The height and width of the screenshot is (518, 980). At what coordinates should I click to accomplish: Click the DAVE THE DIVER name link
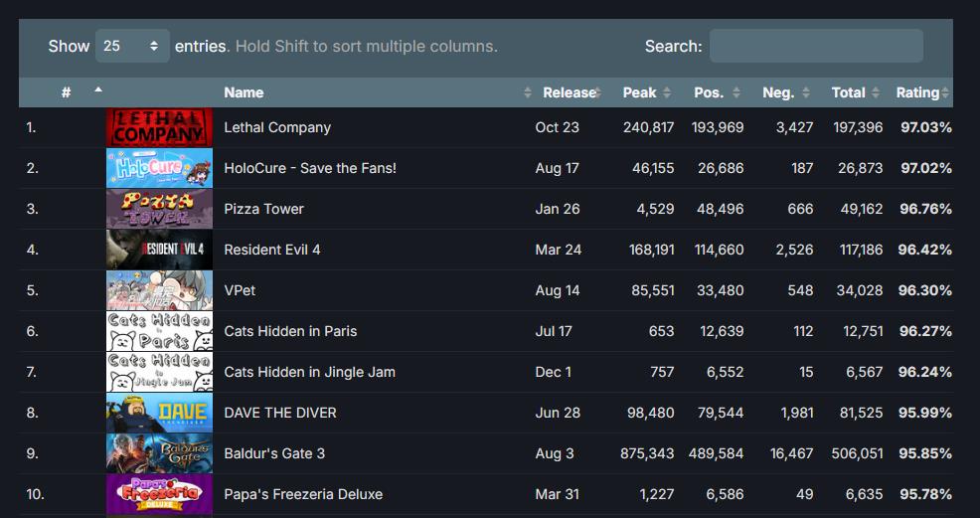(280, 413)
